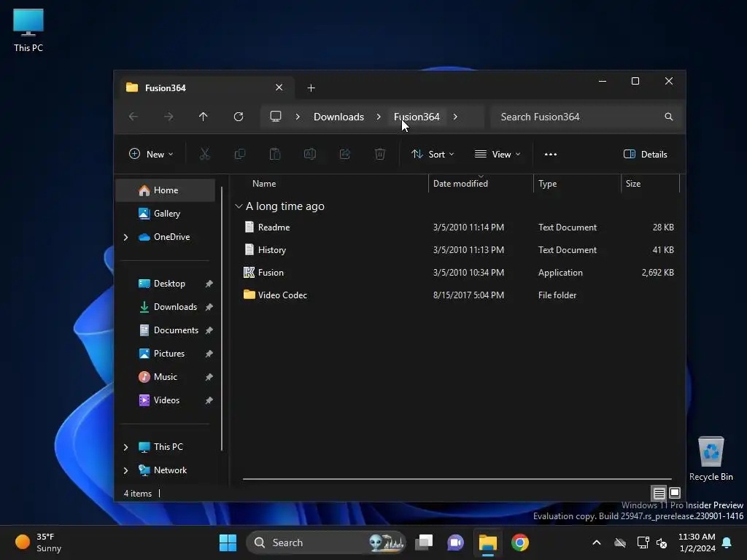This screenshot has width=747, height=560.
Task: Expand chevron after Fusion364 in address bar
Action: pyautogui.click(x=455, y=117)
